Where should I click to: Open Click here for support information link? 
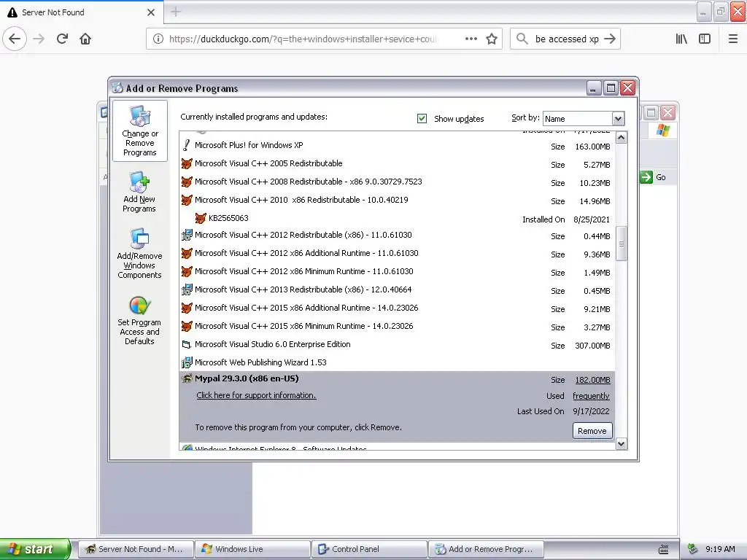point(256,395)
